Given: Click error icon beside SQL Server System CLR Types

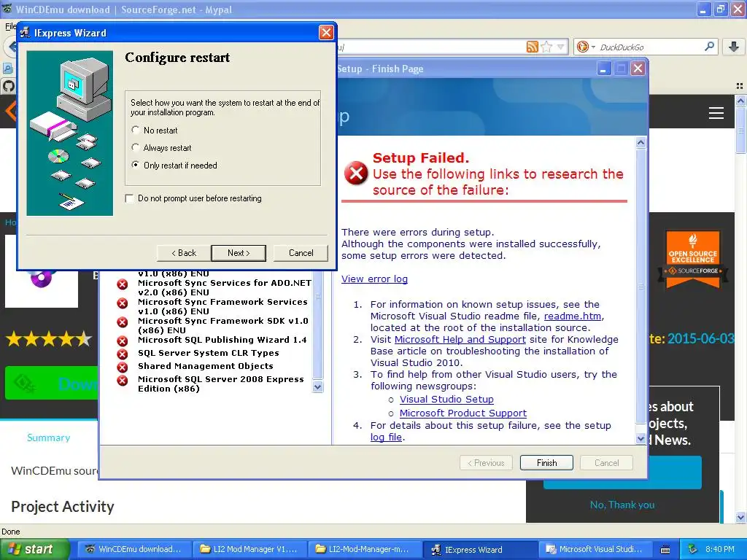Looking at the screenshot, I should coord(123,354).
